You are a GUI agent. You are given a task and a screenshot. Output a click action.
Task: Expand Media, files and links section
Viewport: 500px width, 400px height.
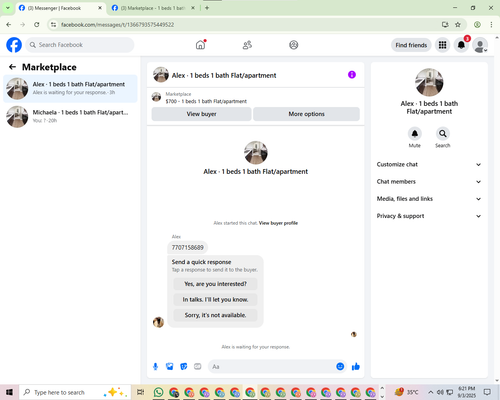tap(429, 199)
